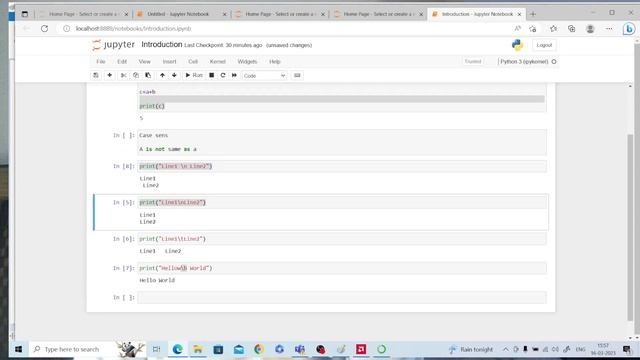640x360 pixels.
Task: Open the command palette keyboard icon
Action: pyautogui.click(x=297, y=76)
